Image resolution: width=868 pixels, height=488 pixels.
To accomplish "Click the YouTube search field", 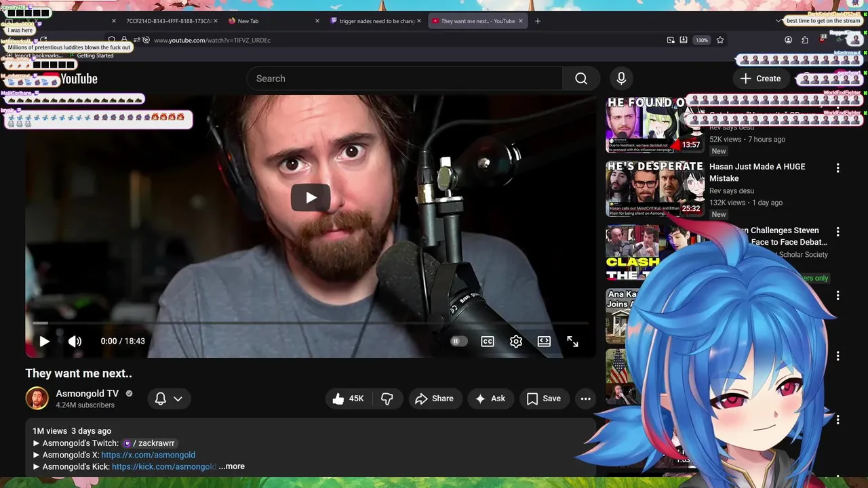I will pos(405,79).
